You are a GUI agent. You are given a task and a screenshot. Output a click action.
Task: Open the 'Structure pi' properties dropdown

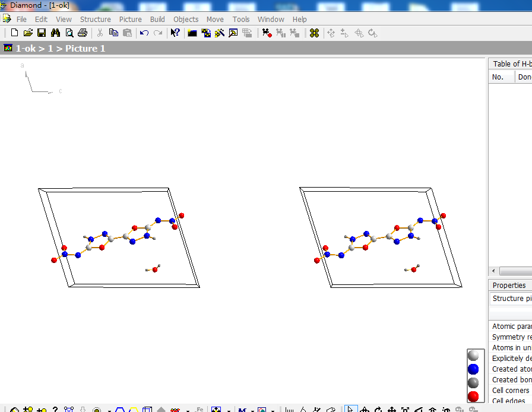pyautogui.click(x=511, y=298)
